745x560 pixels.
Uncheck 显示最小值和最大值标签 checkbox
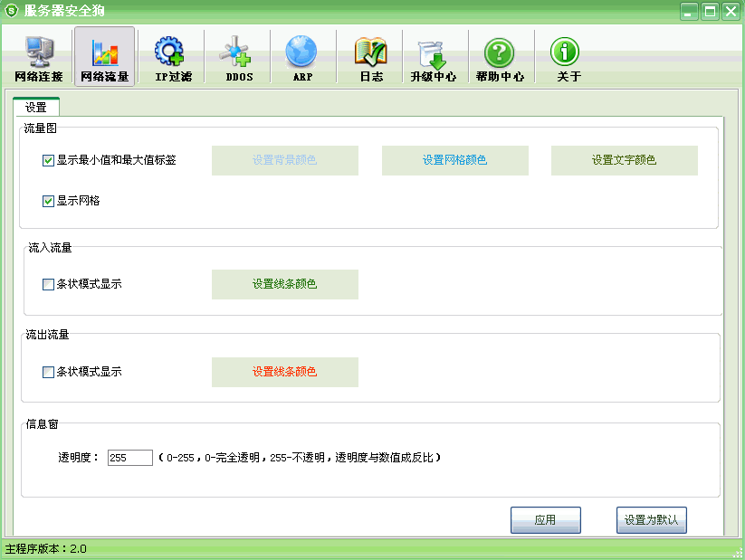click(49, 161)
